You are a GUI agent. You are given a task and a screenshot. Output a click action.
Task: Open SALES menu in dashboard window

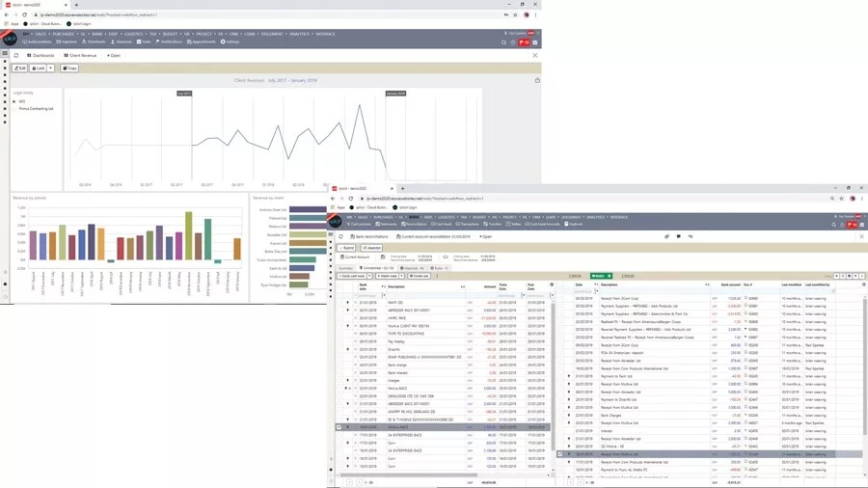coord(42,34)
